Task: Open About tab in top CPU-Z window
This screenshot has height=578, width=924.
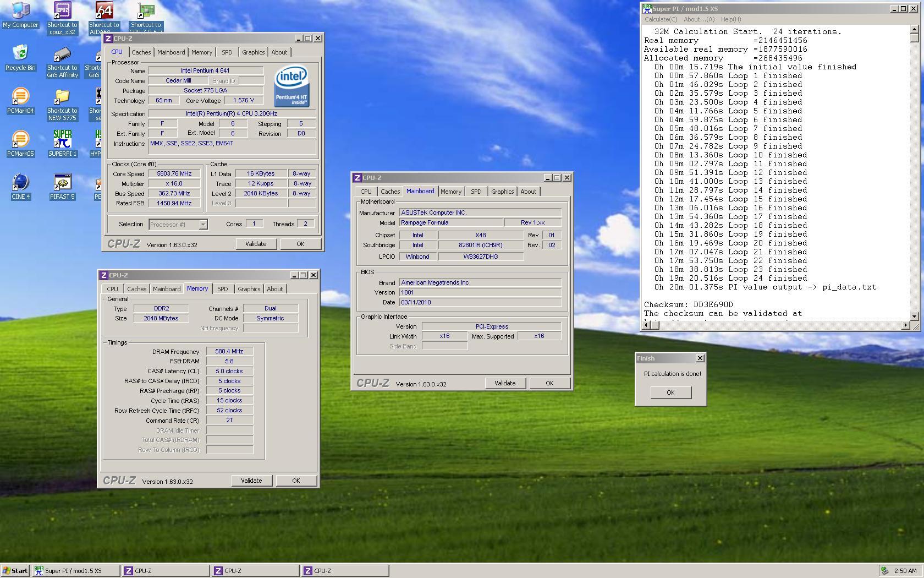Action: click(279, 52)
